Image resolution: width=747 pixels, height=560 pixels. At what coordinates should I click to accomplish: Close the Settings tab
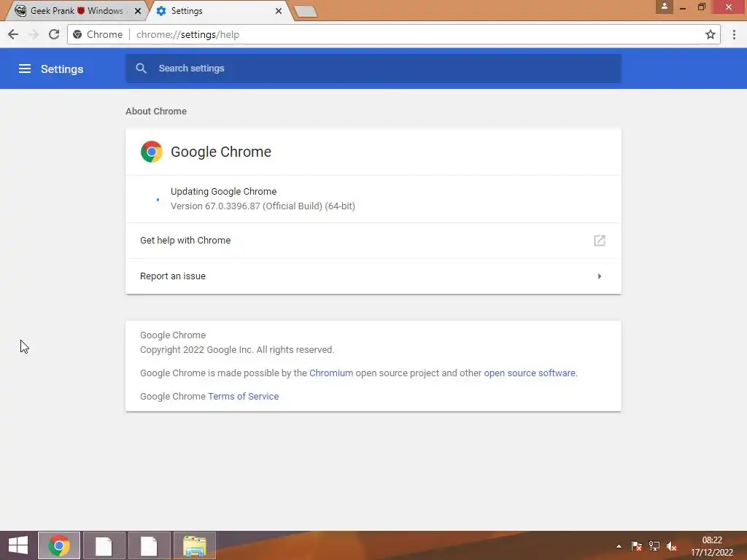pyautogui.click(x=279, y=10)
